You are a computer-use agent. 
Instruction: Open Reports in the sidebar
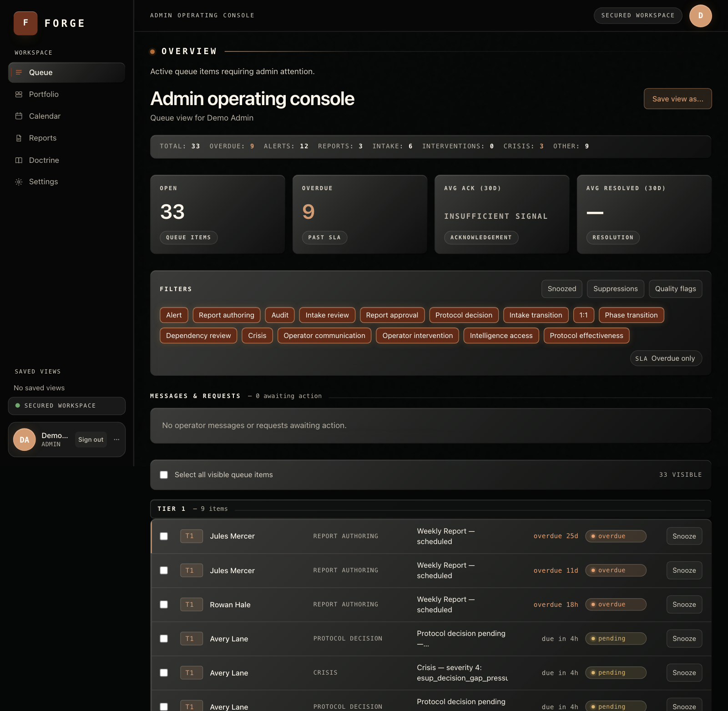[66, 138]
